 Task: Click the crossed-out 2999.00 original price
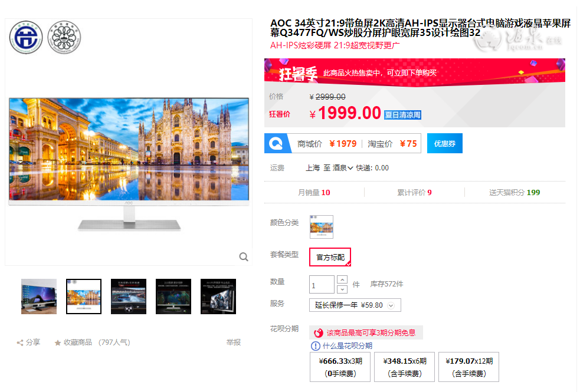330,97
